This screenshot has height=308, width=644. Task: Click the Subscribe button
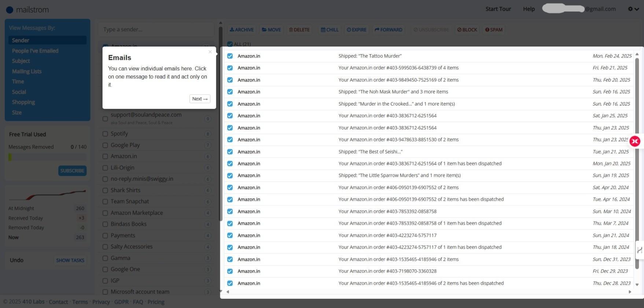point(72,171)
